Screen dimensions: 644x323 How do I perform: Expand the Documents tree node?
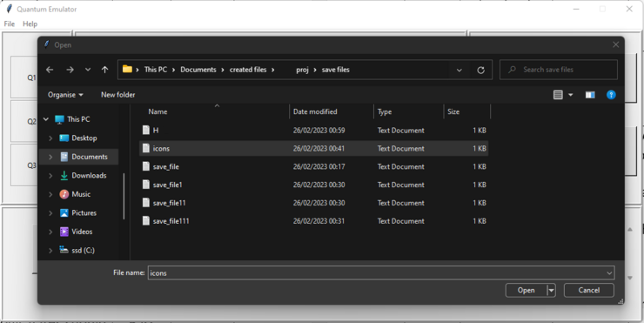tap(50, 157)
